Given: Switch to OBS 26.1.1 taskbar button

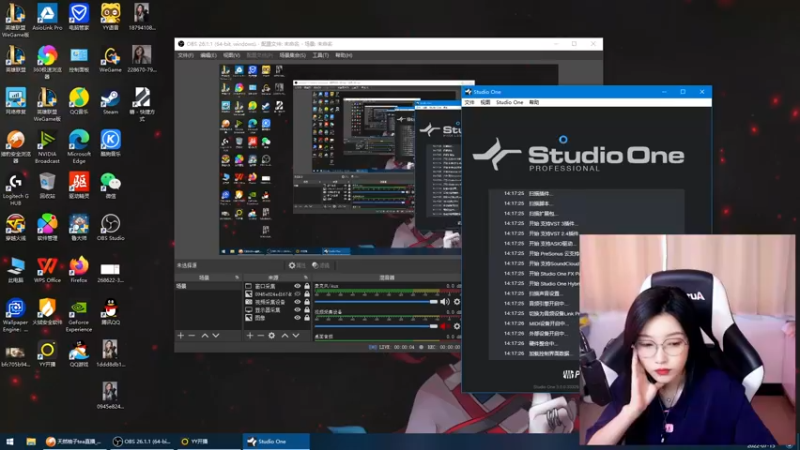Looking at the screenshot, I should coord(141,441).
